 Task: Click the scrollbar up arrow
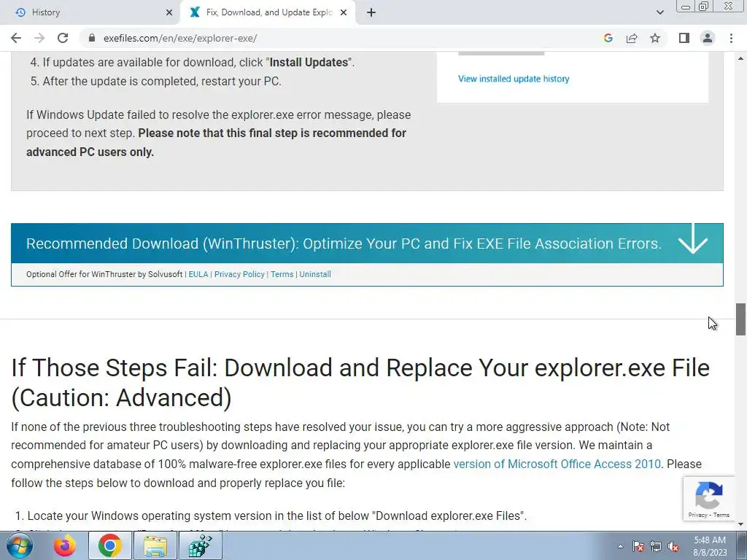[x=741, y=58]
